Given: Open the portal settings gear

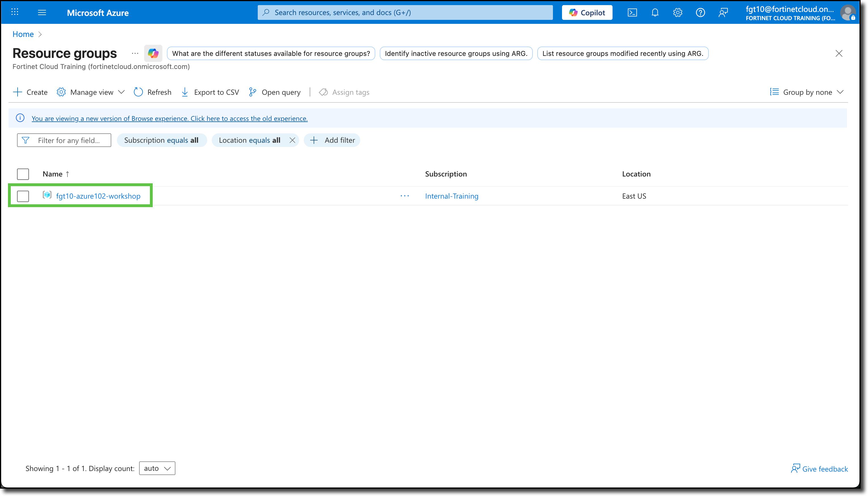Looking at the screenshot, I should coord(677,12).
